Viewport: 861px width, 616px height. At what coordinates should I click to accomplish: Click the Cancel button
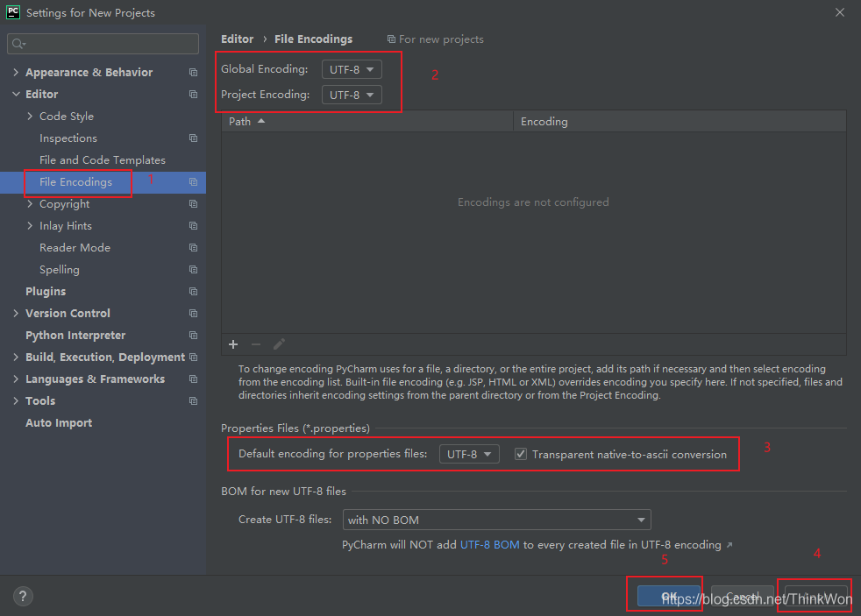[x=743, y=596]
